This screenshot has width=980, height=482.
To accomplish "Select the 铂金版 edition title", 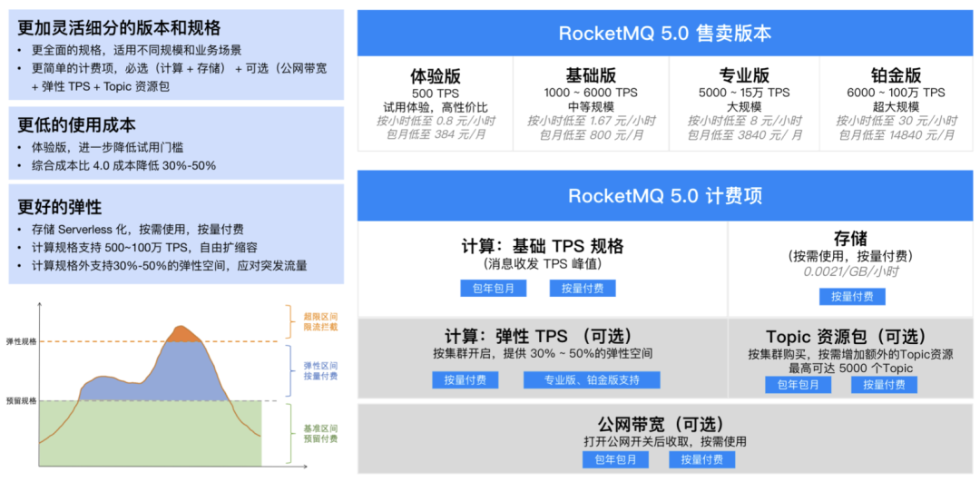I will 896,75.
